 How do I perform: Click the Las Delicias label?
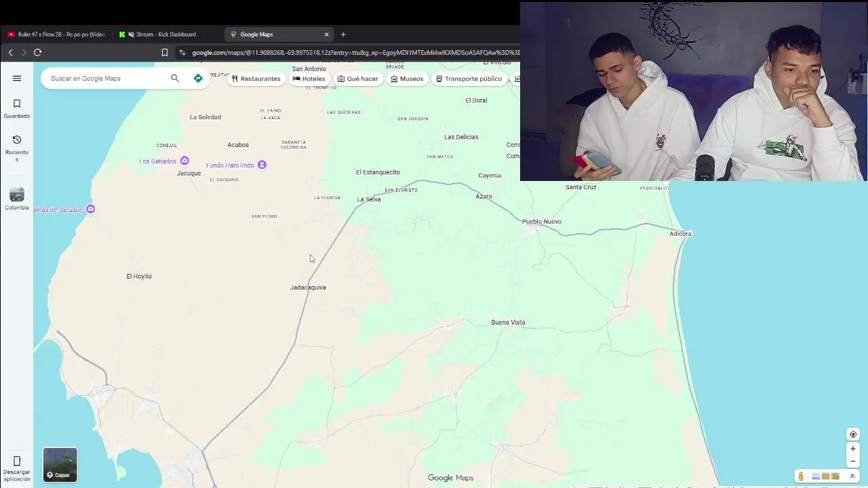[x=461, y=137]
